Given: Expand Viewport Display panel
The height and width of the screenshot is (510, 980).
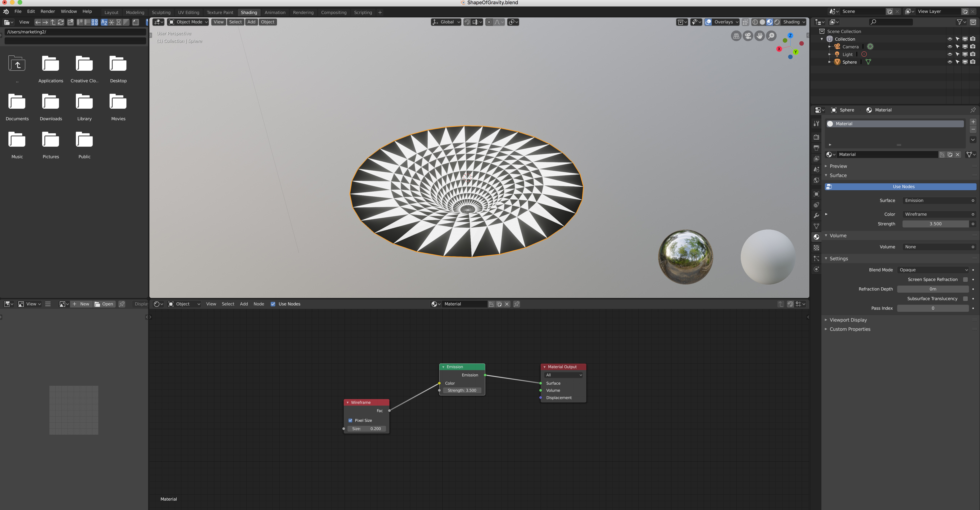Looking at the screenshot, I should [848, 320].
